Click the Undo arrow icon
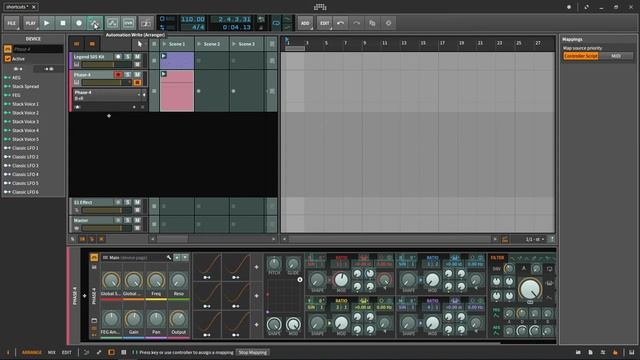Screen dimensions: 640x360 pos(340,23)
